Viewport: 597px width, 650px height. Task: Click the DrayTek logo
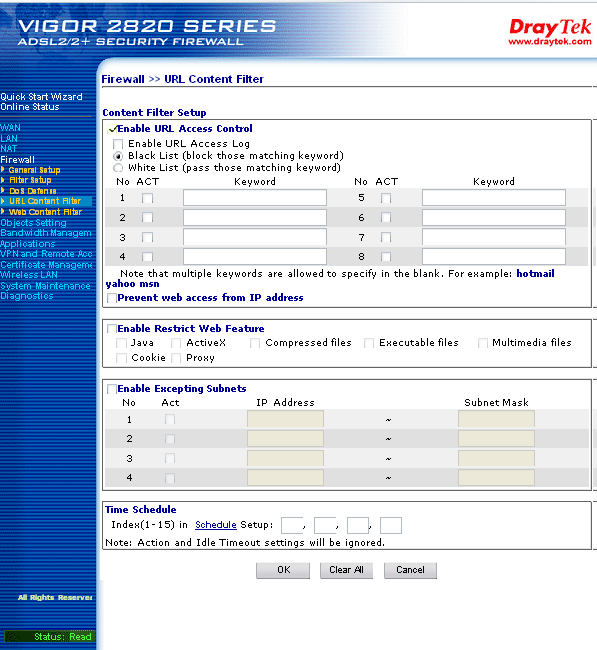[x=550, y=32]
